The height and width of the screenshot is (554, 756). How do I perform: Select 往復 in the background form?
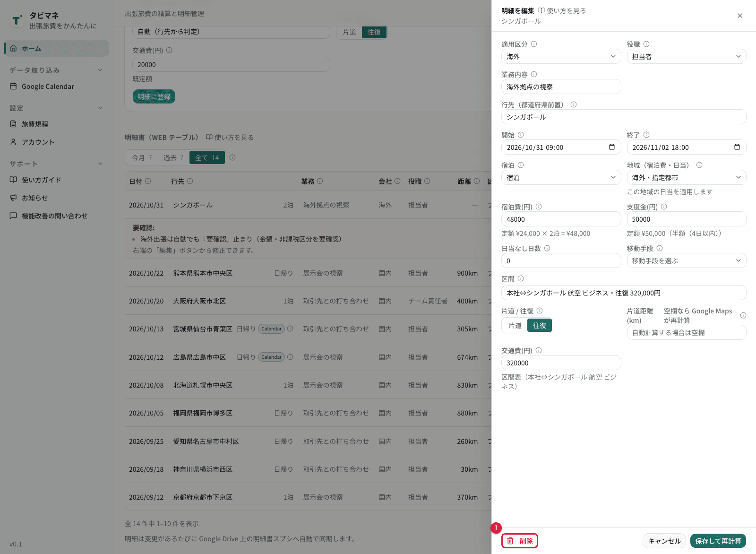click(374, 32)
